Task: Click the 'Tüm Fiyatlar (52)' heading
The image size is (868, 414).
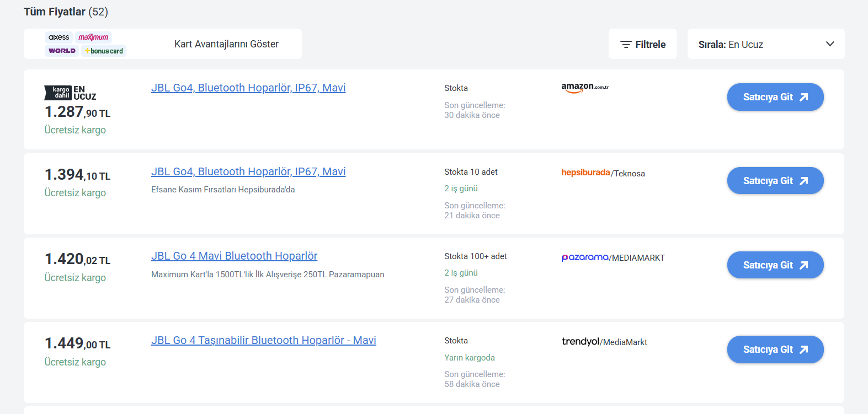Action: point(66,12)
